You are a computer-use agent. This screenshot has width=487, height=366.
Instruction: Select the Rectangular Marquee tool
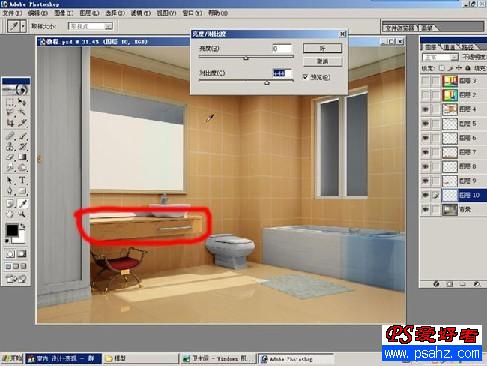coord(10,102)
